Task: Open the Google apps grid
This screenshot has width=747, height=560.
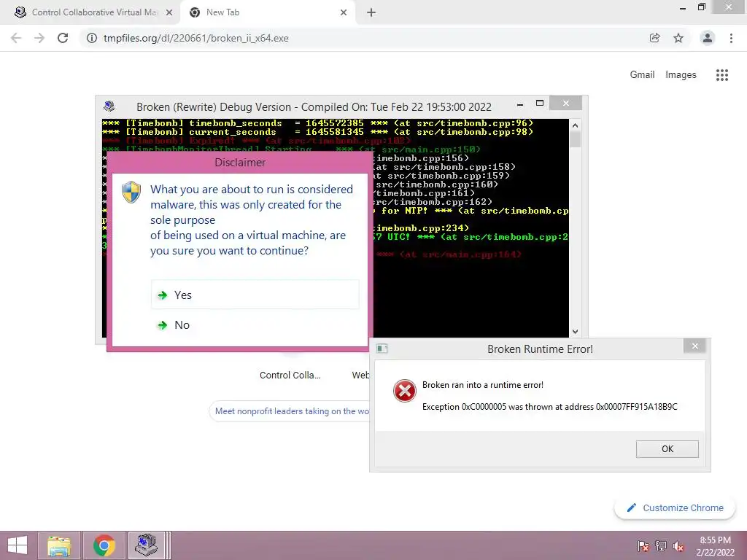Action: [x=722, y=75]
